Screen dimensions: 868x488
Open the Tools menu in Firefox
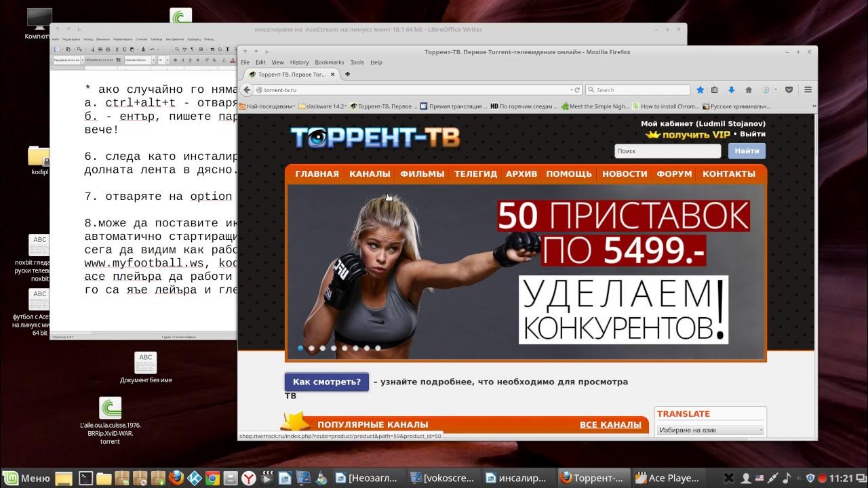pos(357,62)
